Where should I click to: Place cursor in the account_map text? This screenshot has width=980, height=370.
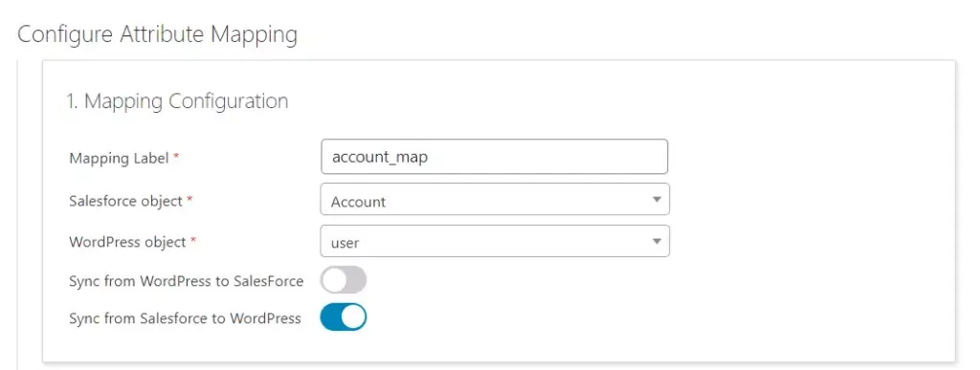click(x=380, y=157)
